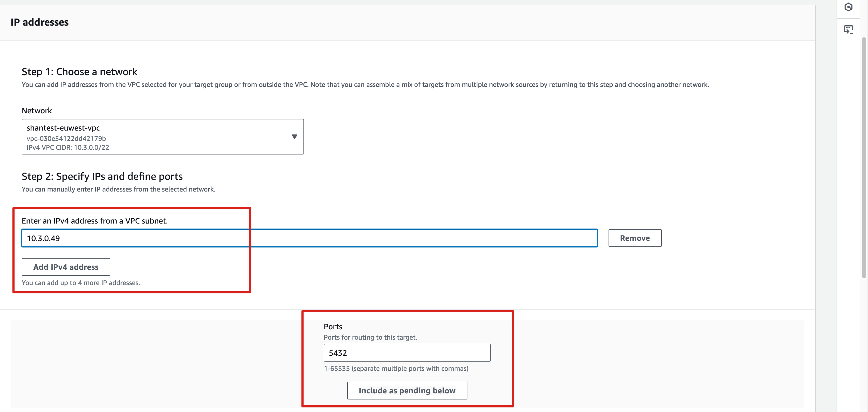868x412 pixels.
Task: Focus the IPv4 address field containing 10.3.0.49
Action: 309,238
